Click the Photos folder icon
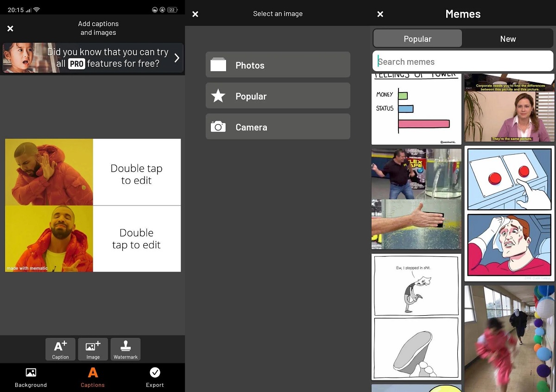Image resolution: width=556 pixels, height=392 pixels. (218, 64)
